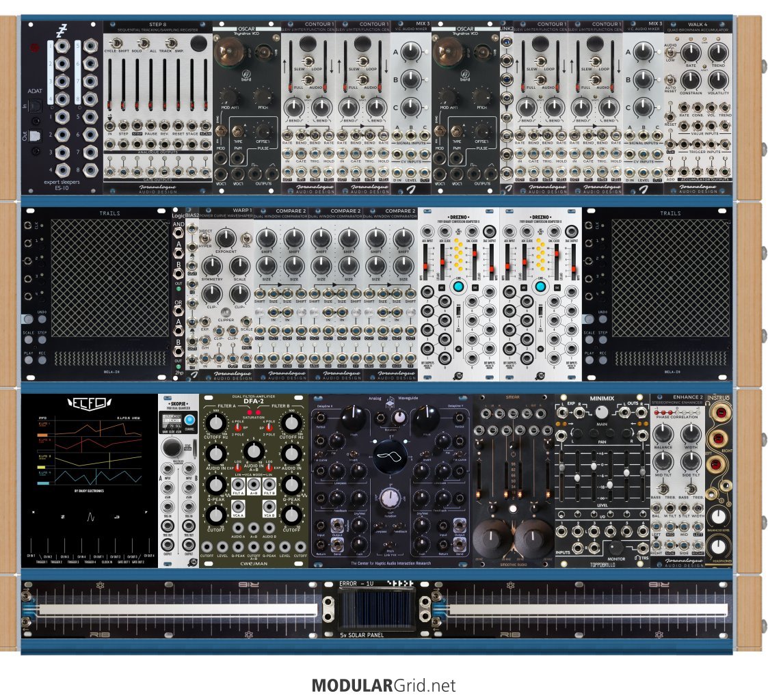
Task: Turn the Skopje large encoder knob
Action: 172,447
